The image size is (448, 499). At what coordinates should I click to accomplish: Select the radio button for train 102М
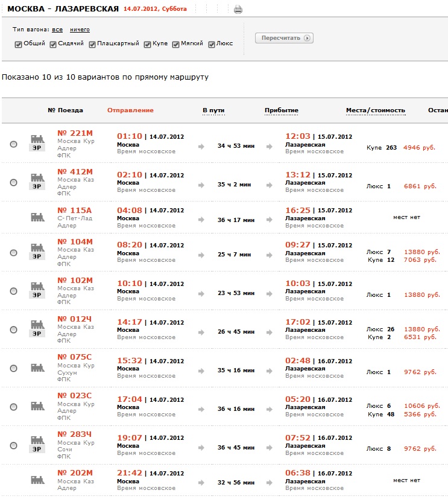click(x=13, y=291)
